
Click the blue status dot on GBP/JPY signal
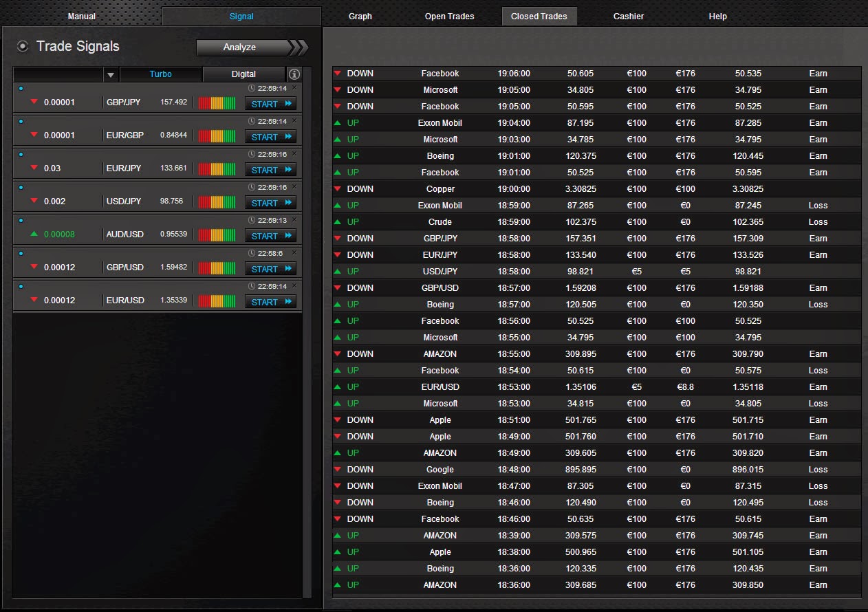point(21,88)
